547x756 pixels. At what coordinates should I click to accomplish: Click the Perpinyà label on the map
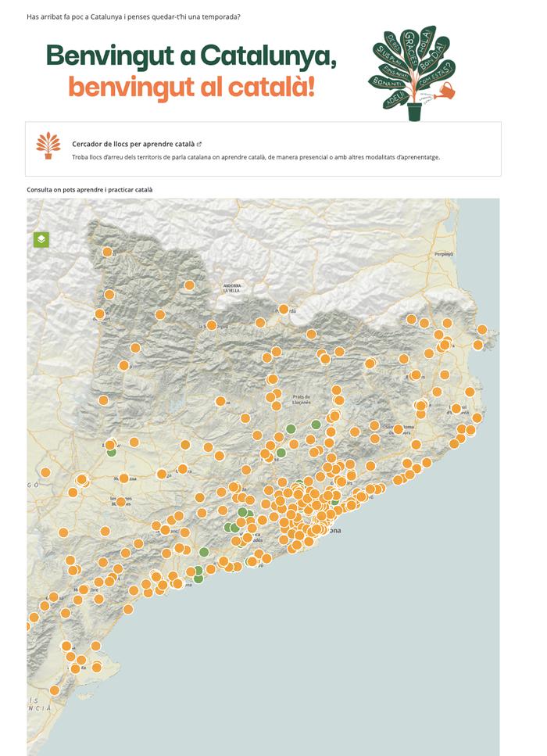point(444,255)
